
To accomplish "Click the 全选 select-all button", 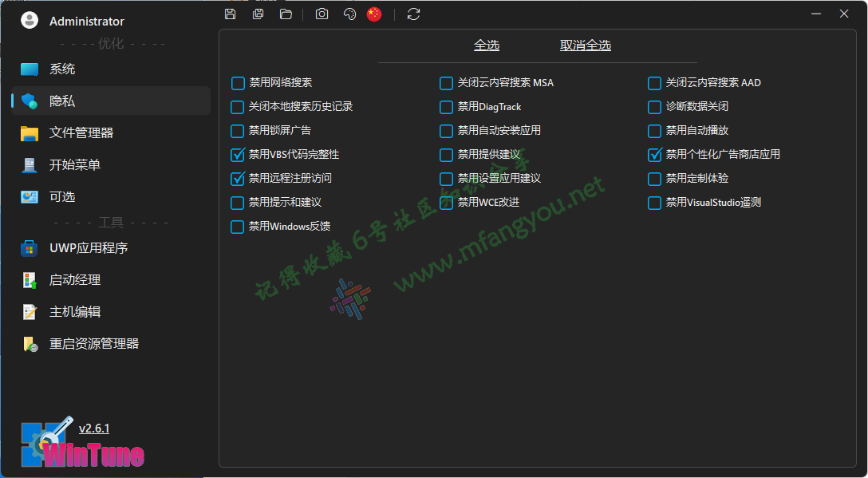I will click(x=487, y=45).
